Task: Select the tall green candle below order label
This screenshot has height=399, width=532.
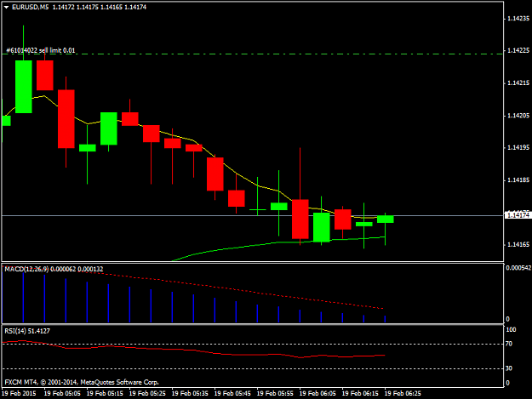Action: point(24,87)
